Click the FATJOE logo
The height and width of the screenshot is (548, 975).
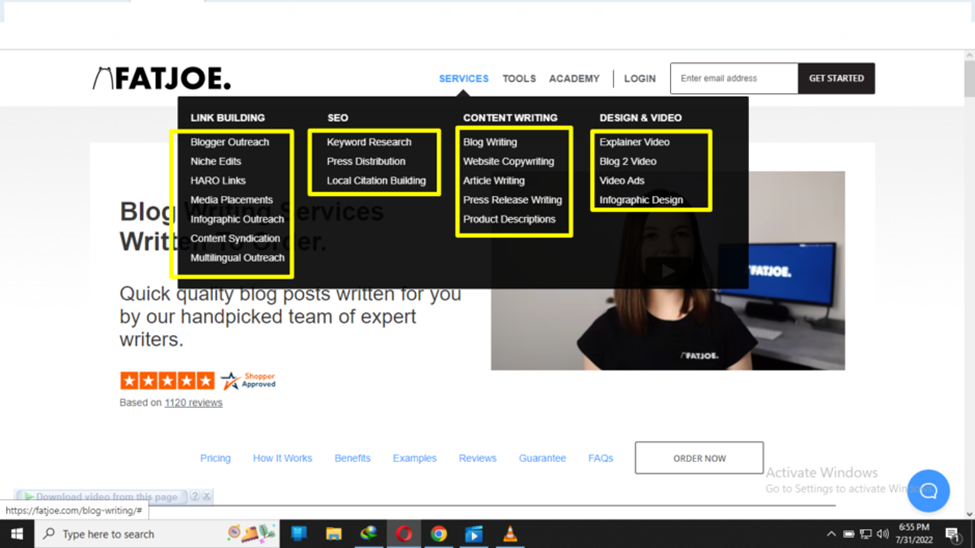click(162, 78)
